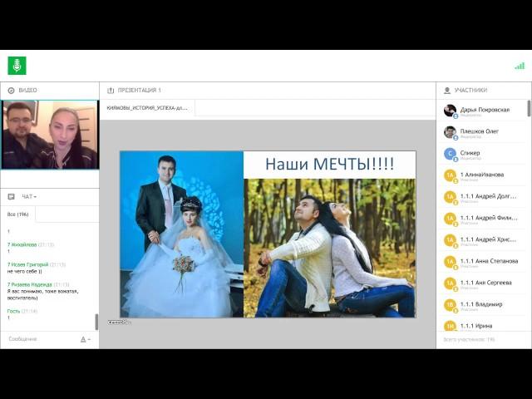Select the Все (196) chat tab
The image size is (532, 399).
click(x=18, y=214)
